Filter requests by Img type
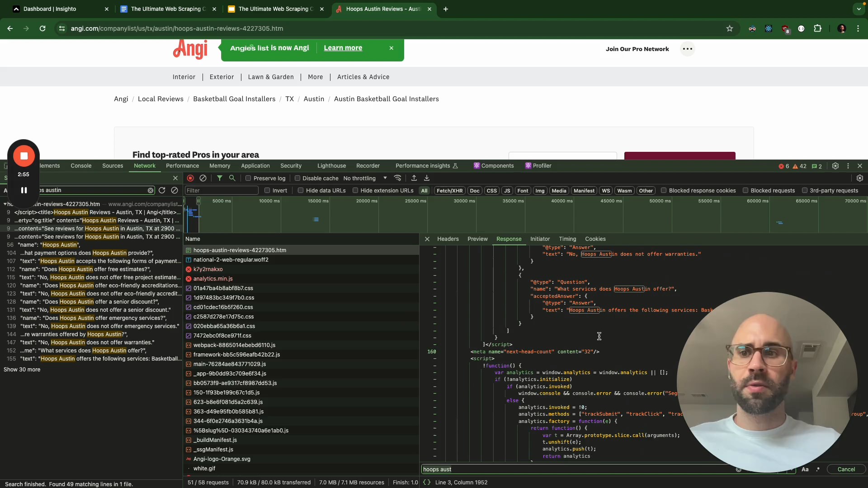 [x=540, y=191]
